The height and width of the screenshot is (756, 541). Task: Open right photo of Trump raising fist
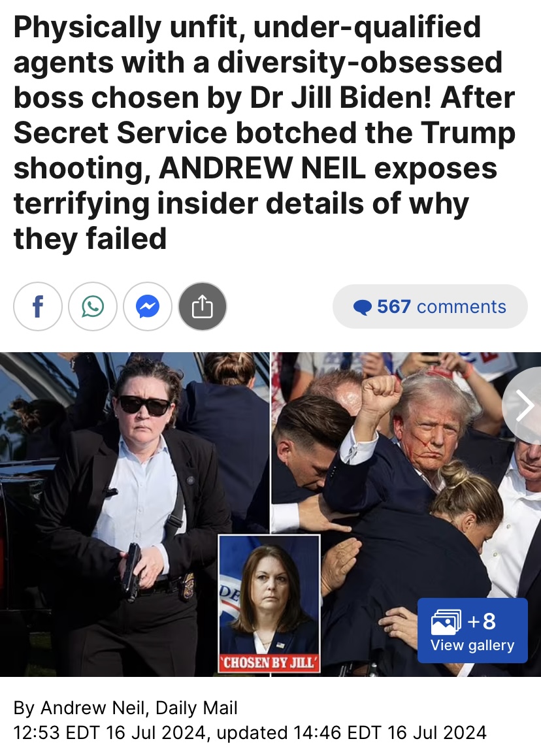click(406, 514)
